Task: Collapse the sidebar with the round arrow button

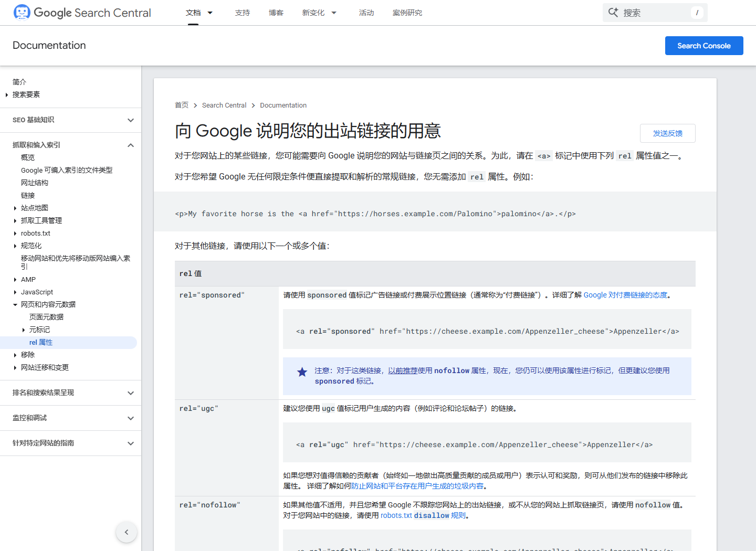Action: coord(127,532)
